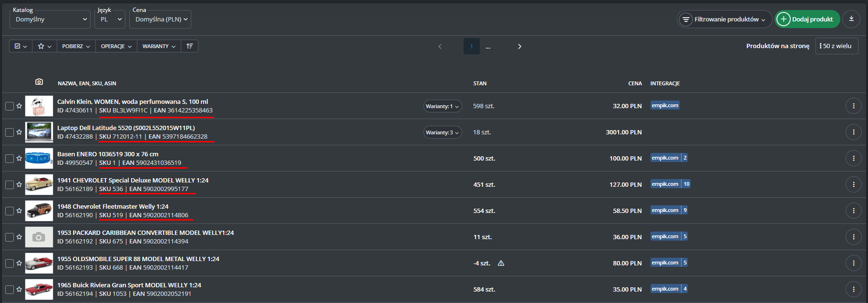Check the 1955 OLDSMOBILE SUPER 88 checkbox

(10, 263)
